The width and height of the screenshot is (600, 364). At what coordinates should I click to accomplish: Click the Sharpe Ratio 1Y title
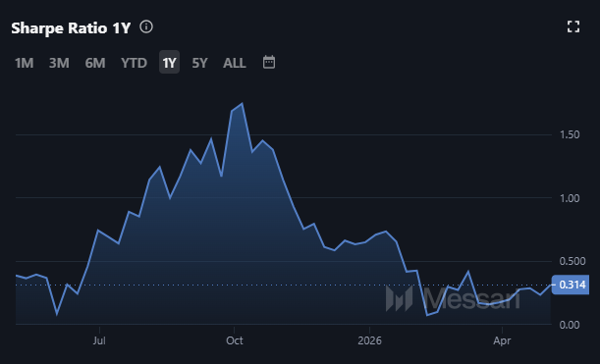71,27
